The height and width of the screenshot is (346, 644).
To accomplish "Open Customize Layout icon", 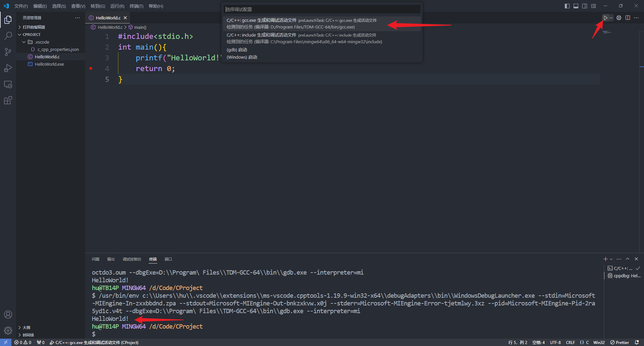I will point(593,6).
